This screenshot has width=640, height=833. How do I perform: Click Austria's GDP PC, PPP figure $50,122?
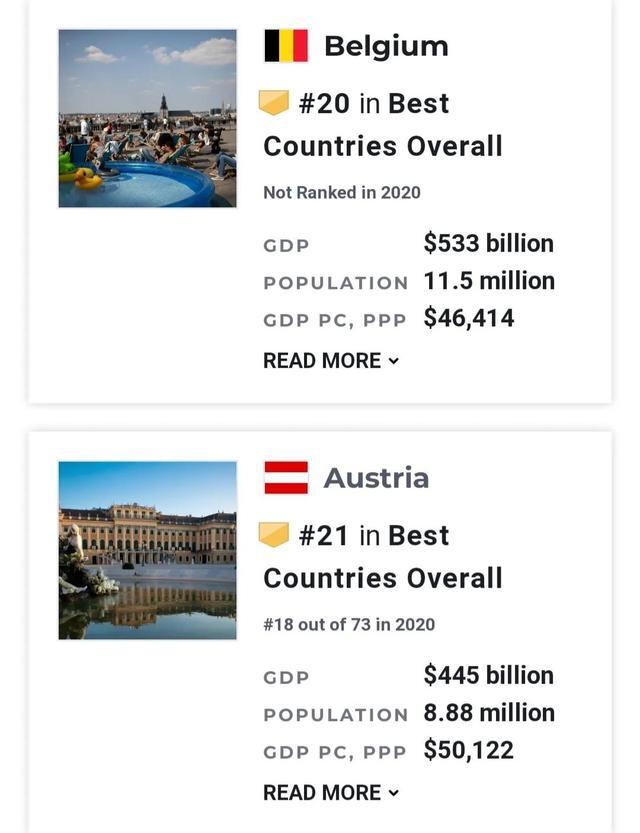(x=470, y=750)
